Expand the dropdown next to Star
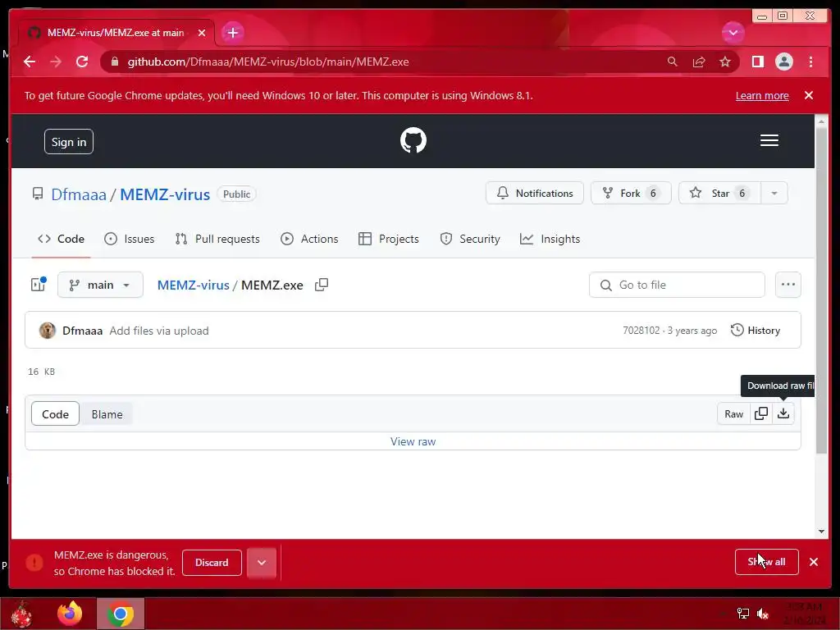 tap(774, 193)
